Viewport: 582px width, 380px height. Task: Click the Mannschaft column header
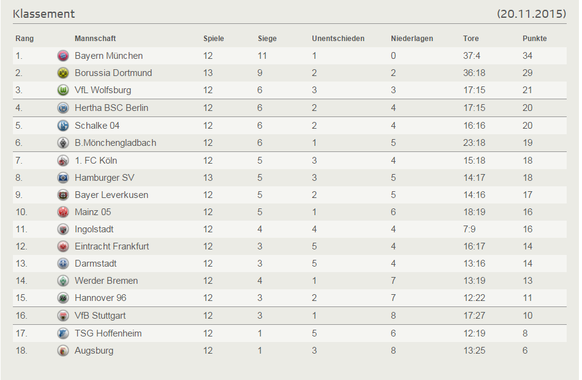pyautogui.click(x=95, y=38)
